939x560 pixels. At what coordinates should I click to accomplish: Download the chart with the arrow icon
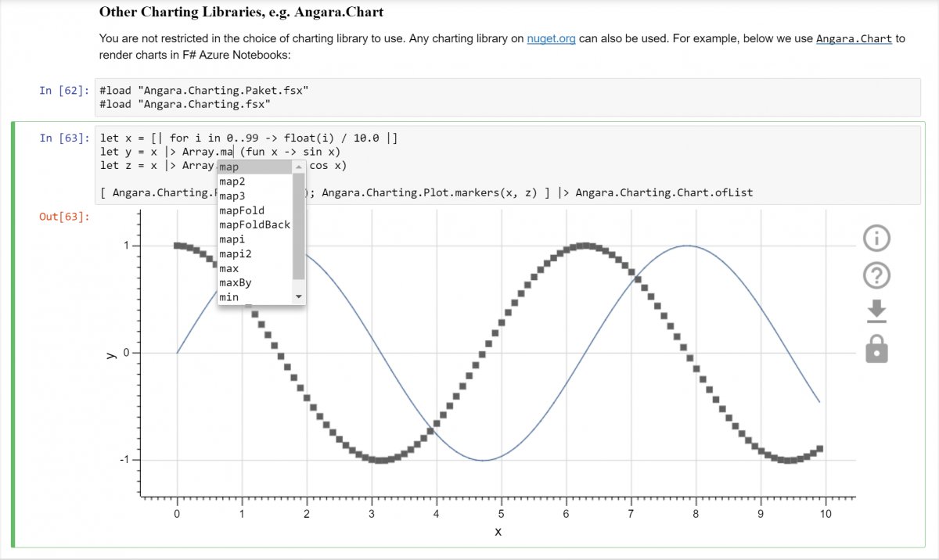[x=876, y=311]
